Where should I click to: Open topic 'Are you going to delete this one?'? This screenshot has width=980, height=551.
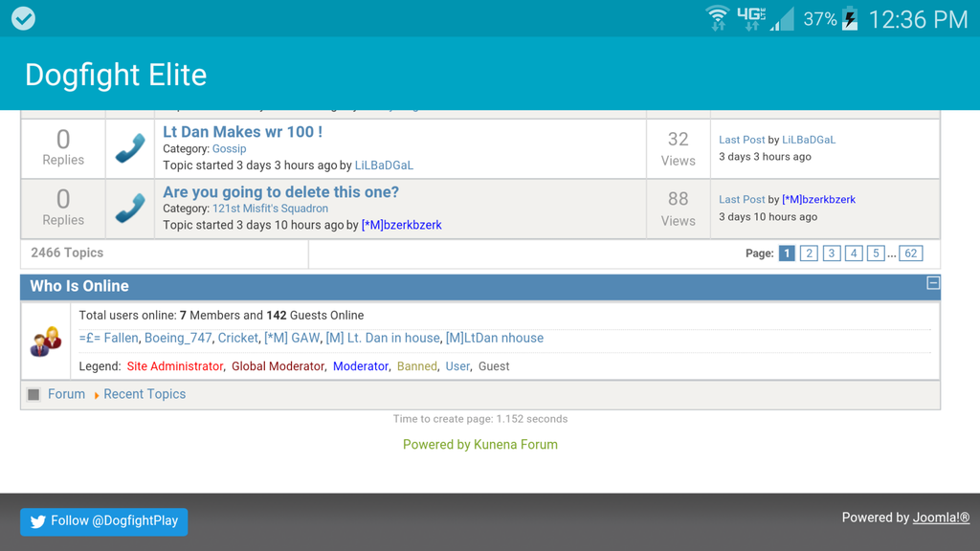click(x=280, y=192)
